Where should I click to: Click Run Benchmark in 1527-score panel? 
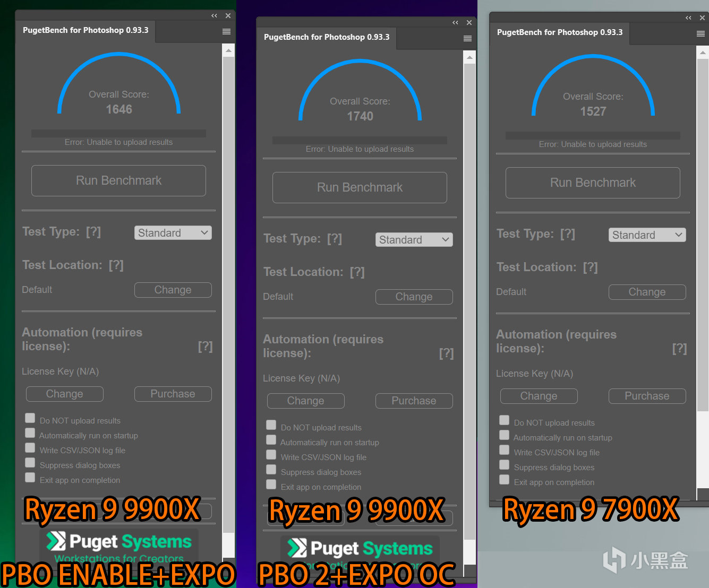[593, 183]
